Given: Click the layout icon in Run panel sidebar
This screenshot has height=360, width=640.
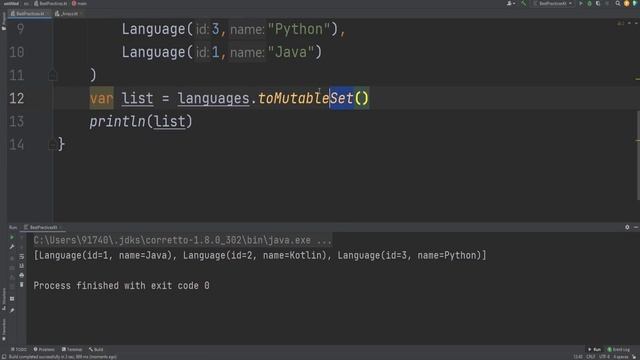Looking at the screenshot, I should pyautogui.click(x=12, y=299).
